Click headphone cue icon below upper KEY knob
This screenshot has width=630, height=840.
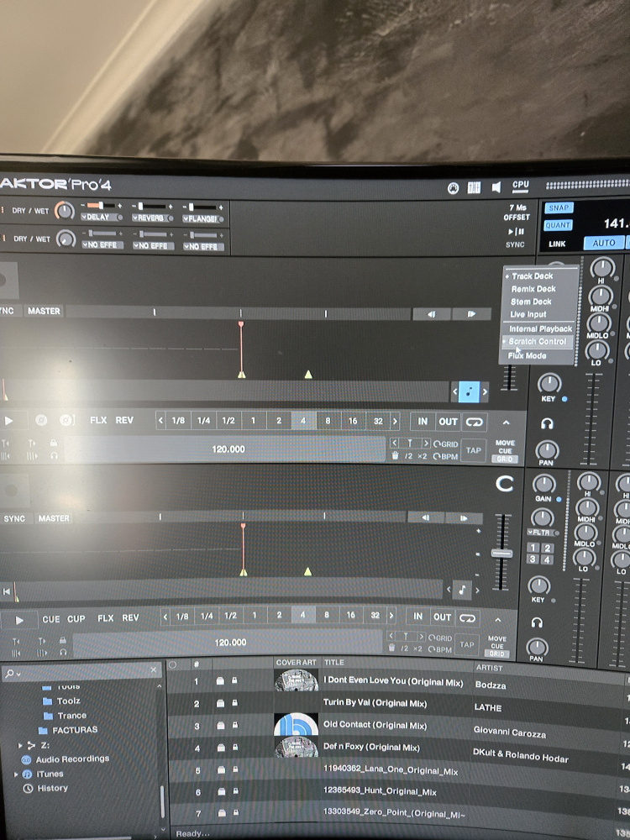pos(547,423)
